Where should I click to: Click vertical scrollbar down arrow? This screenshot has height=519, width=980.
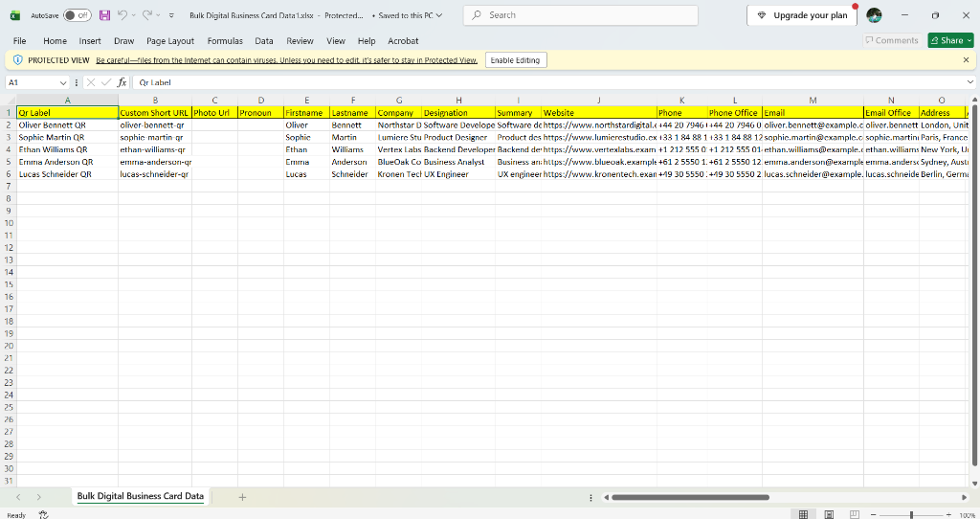974,483
